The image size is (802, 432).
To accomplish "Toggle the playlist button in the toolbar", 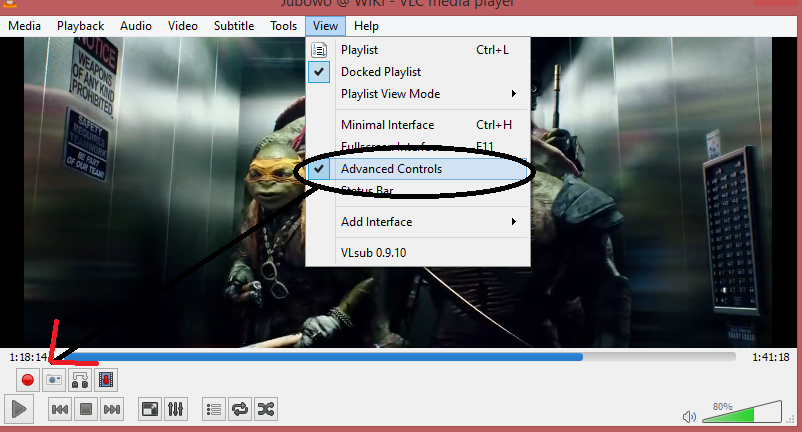I will tap(214, 409).
